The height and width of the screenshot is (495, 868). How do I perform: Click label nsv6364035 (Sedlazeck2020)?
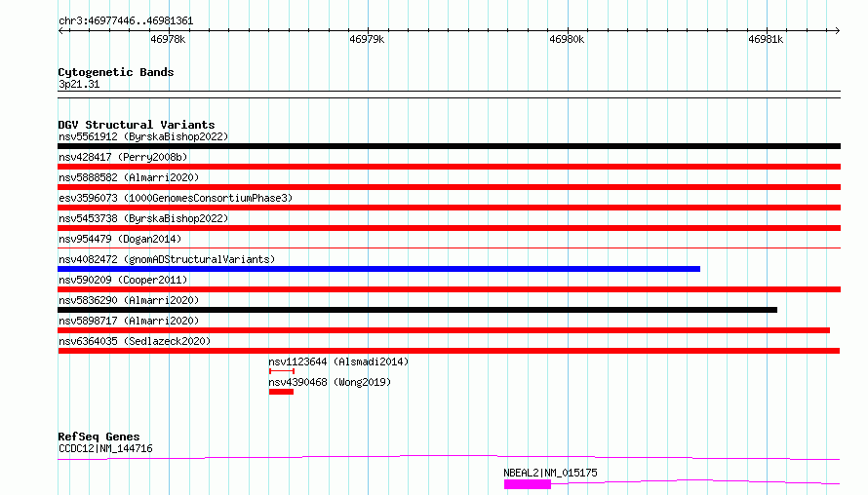[x=135, y=341]
